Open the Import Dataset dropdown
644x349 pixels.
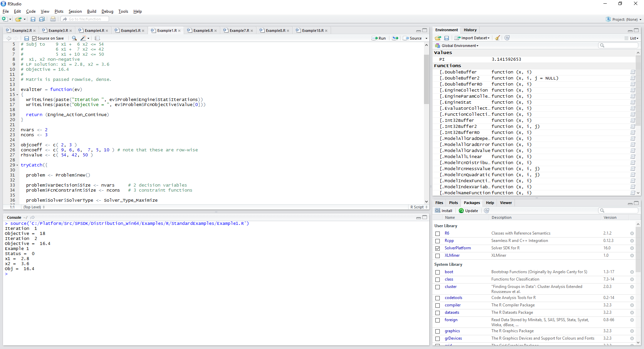pos(472,38)
